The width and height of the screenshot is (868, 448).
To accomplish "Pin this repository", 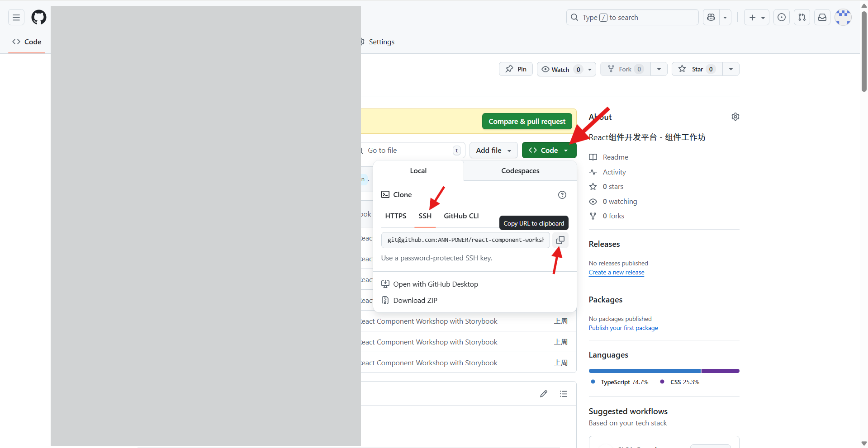I will pos(516,69).
